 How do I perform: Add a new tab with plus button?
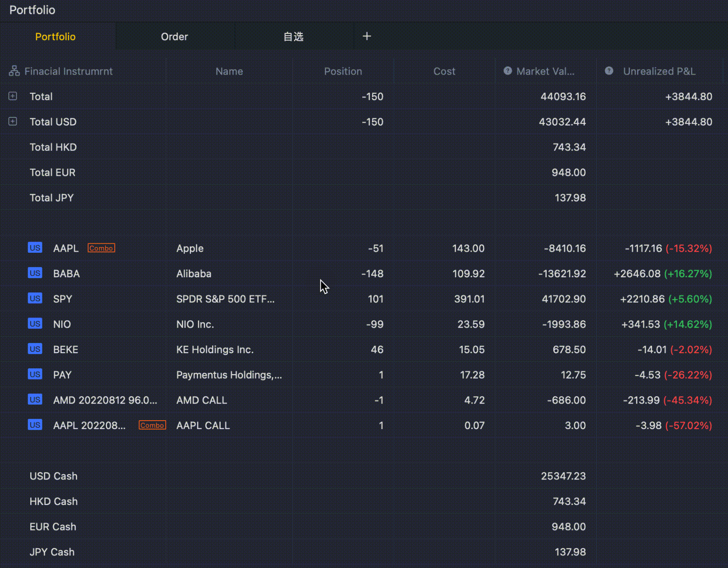pyautogui.click(x=367, y=36)
